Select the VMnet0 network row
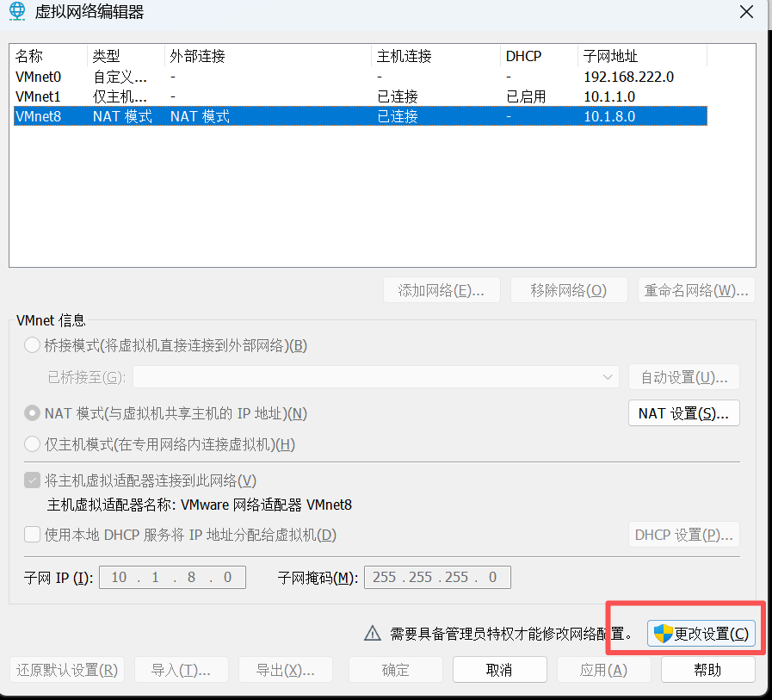 coord(361,77)
